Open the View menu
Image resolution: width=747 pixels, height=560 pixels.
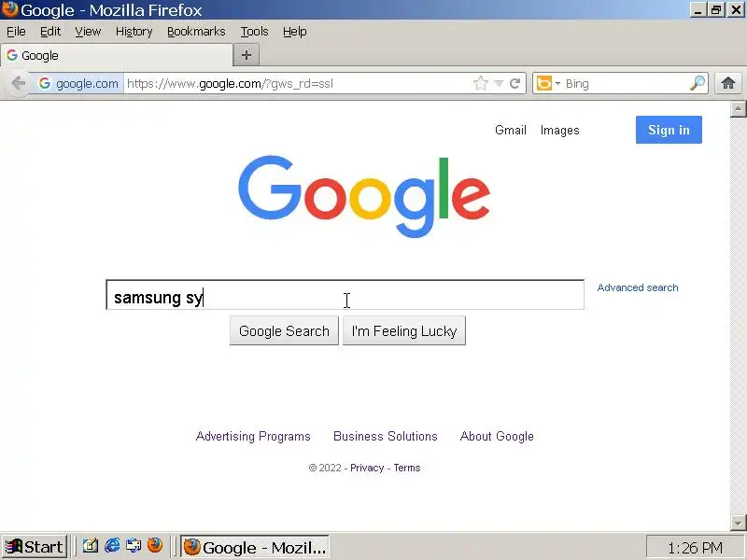point(88,32)
